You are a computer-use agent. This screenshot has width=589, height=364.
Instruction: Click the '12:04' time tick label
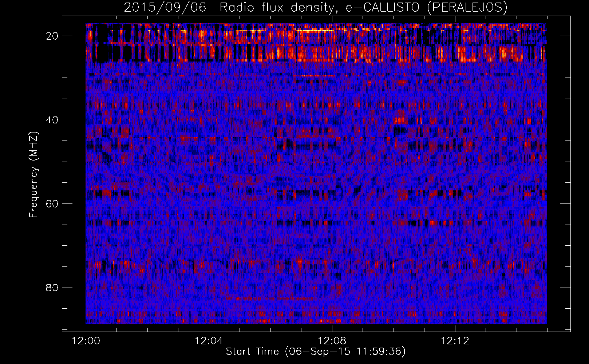coord(209,341)
